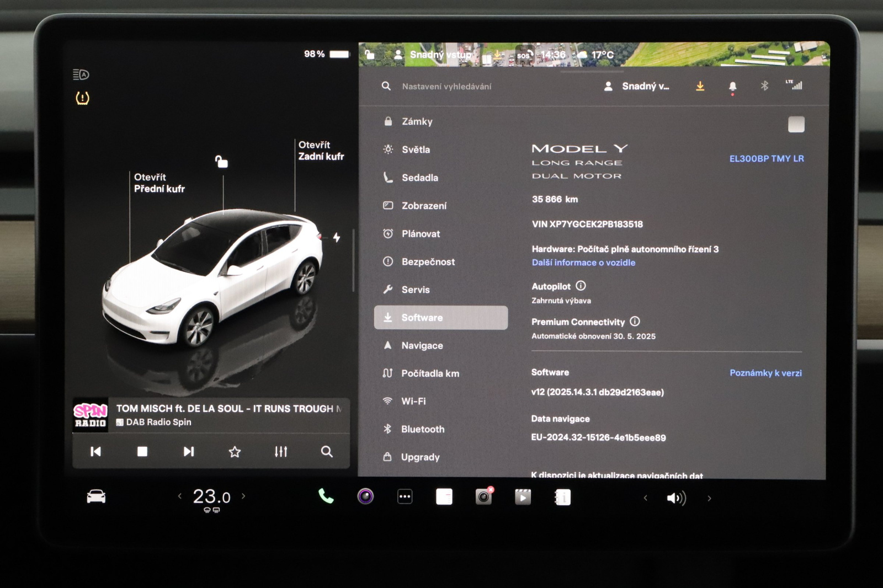This screenshot has width=883, height=588.
Task: Click the orange software download icon
Action: pos(700,86)
